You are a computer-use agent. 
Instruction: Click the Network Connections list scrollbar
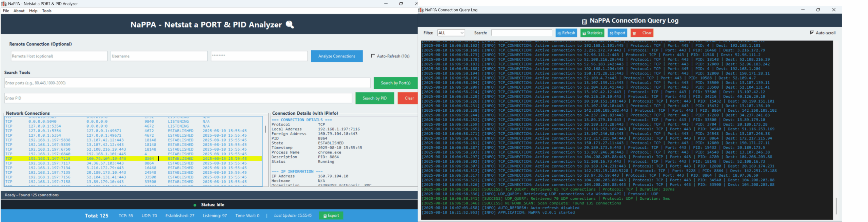[265, 129]
